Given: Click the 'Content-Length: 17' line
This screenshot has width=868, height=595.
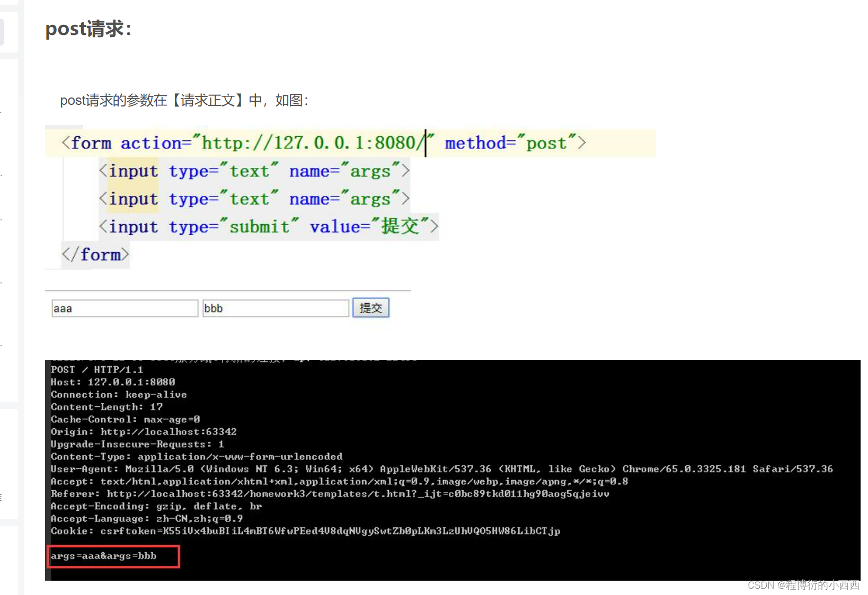Looking at the screenshot, I should click(x=107, y=407).
